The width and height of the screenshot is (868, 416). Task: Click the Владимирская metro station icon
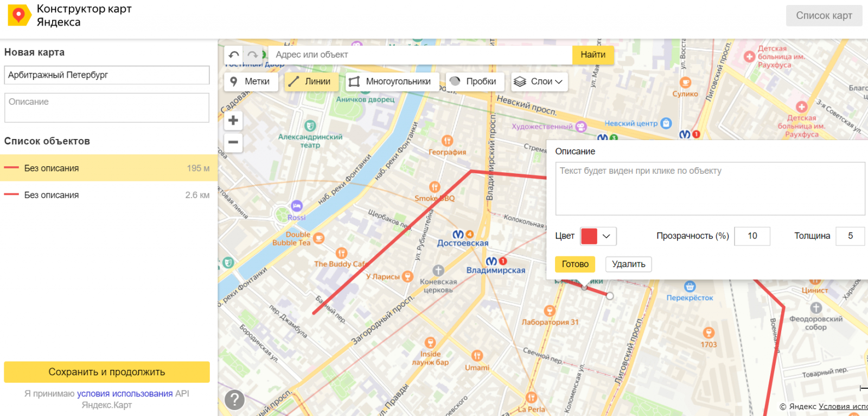pyautogui.click(x=492, y=261)
